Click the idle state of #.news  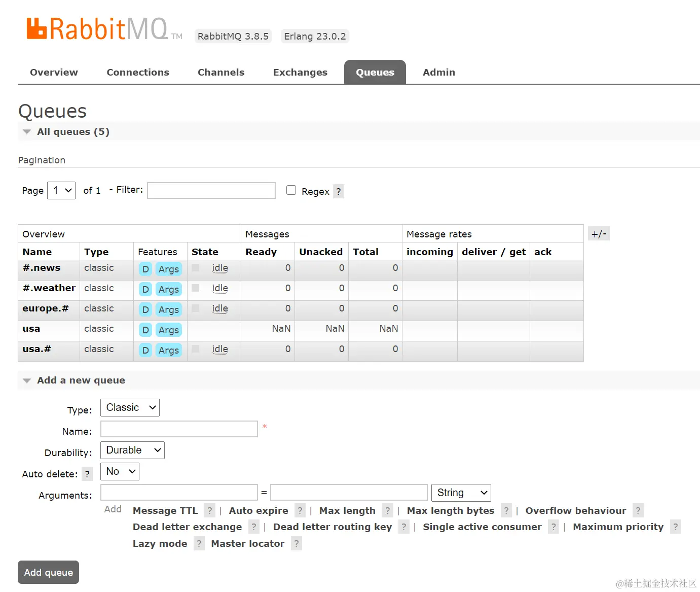pyautogui.click(x=220, y=268)
